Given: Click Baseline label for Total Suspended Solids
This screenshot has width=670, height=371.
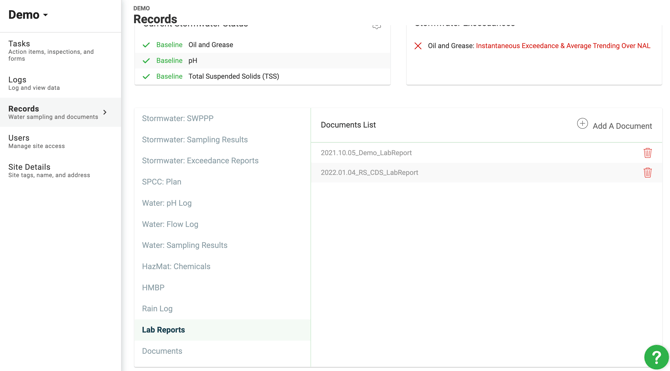Looking at the screenshot, I should [x=169, y=77].
